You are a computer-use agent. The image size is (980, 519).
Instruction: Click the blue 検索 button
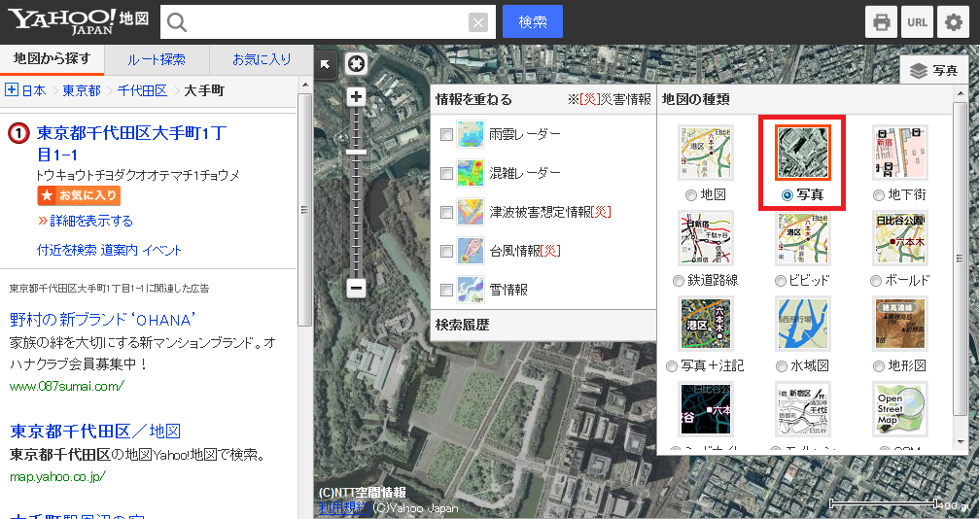tap(533, 21)
